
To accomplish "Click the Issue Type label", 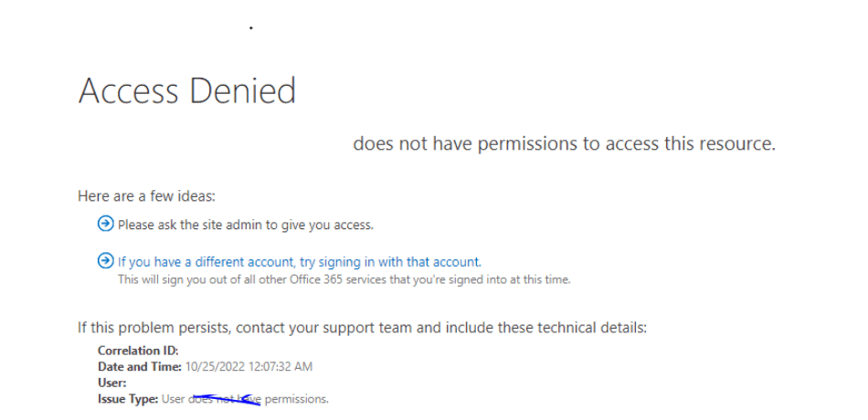I will point(128,399).
